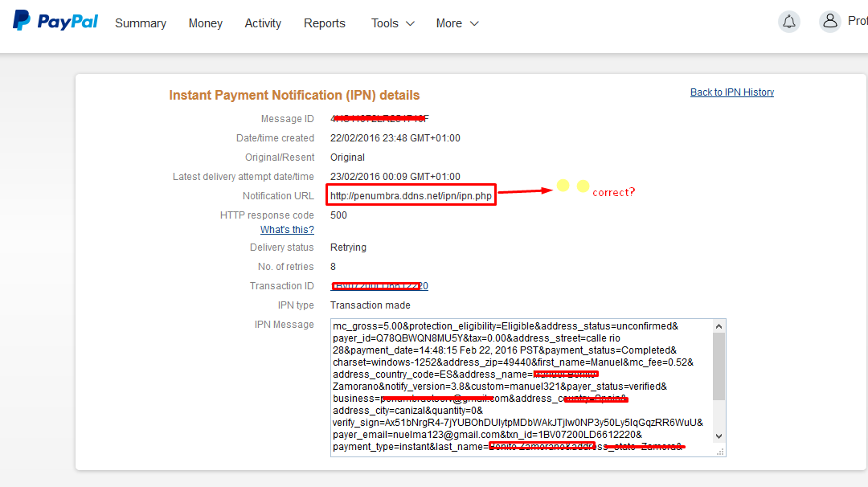This screenshot has height=487, width=868.
Task: Grab the IPN Message textarea resize handle
Action: pos(720,452)
